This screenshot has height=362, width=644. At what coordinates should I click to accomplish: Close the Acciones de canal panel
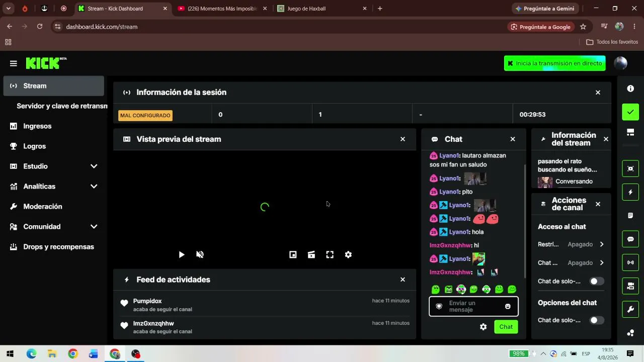598,204
